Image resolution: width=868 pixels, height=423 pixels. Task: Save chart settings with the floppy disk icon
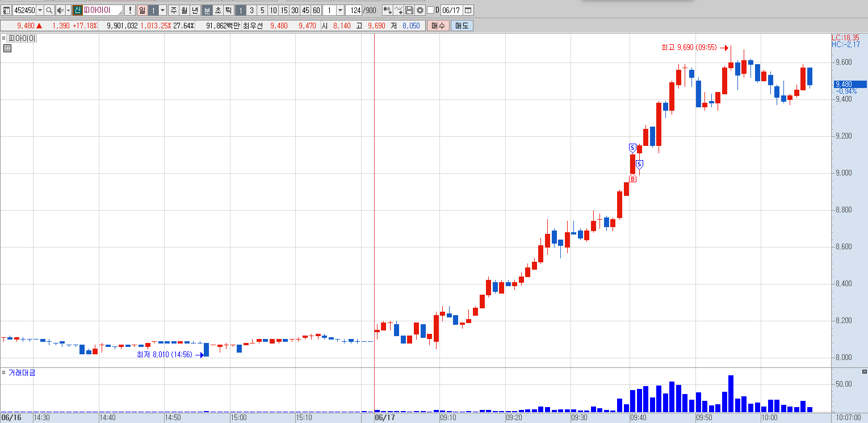[409, 10]
